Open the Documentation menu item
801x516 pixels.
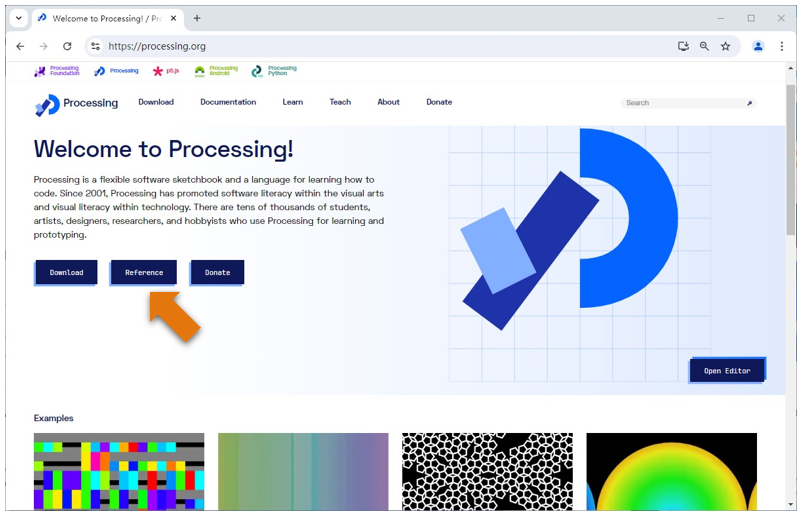(228, 102)
